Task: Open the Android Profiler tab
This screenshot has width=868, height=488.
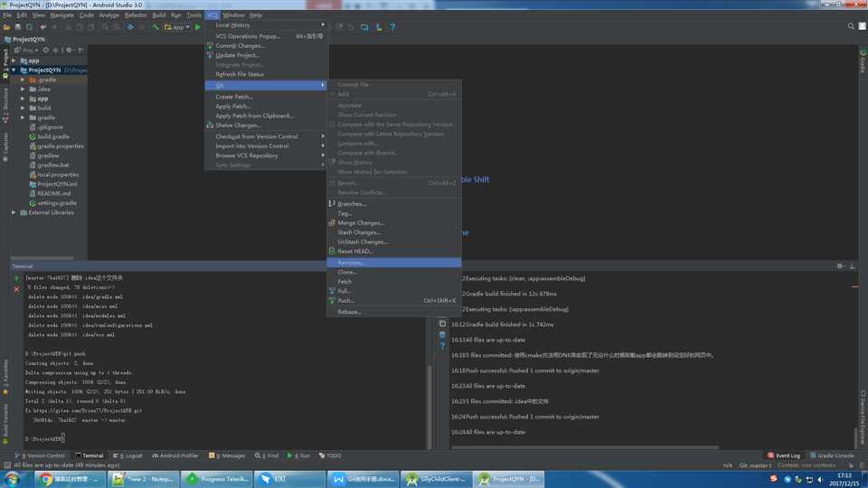Action: click(175, 455)
